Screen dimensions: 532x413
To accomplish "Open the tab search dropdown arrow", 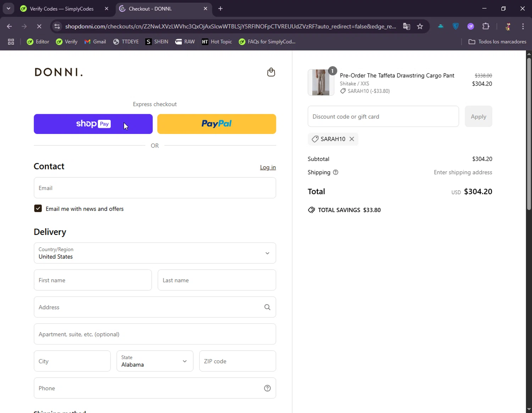I will tap(9, 9).
